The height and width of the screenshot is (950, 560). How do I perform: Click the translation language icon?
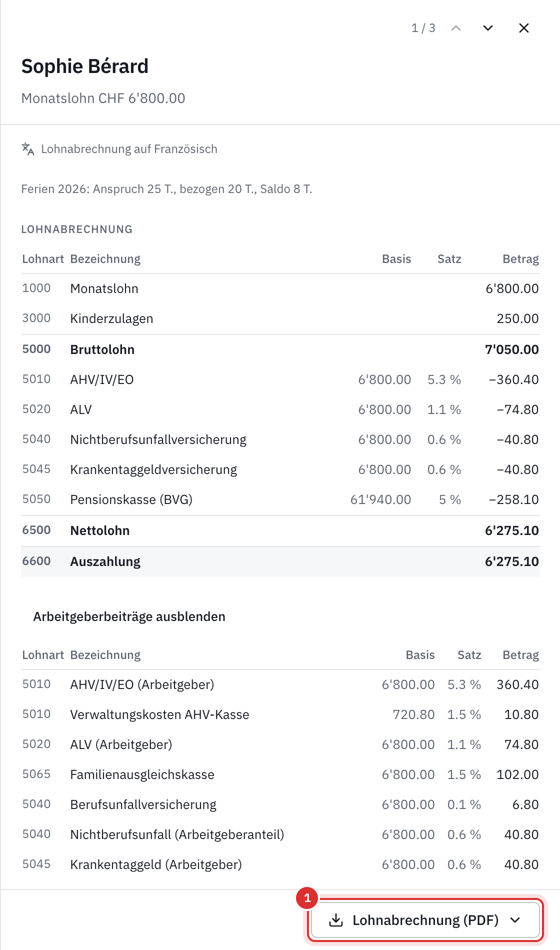pyautogui.click(x=28, y=149)
